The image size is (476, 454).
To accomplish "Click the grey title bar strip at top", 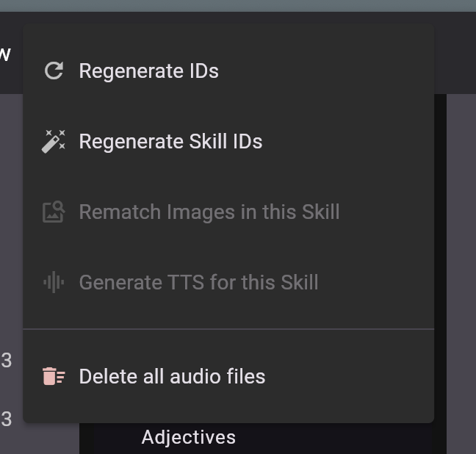I will tap(238, 5).
